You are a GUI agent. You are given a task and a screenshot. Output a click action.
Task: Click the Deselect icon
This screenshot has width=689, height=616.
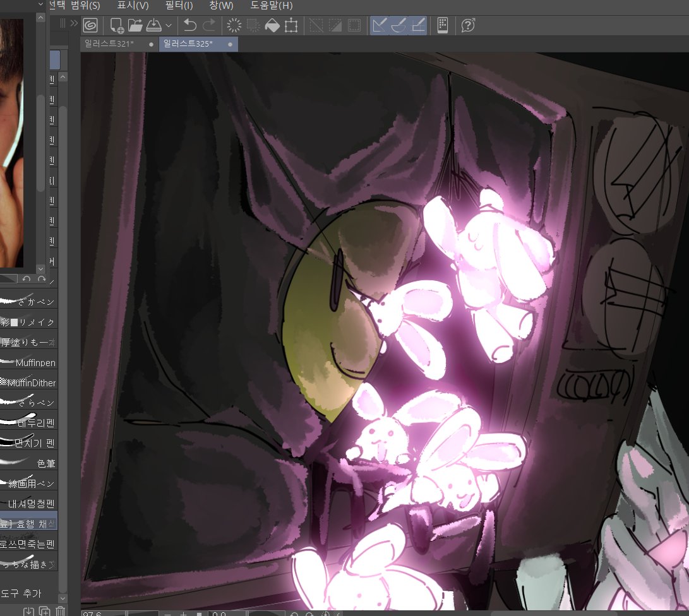[x=316, y=25]
